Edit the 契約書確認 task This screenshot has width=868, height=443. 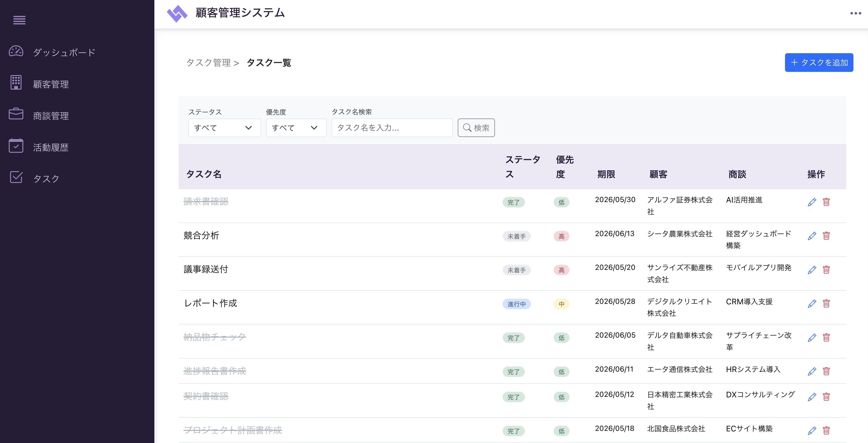point(812,397)
